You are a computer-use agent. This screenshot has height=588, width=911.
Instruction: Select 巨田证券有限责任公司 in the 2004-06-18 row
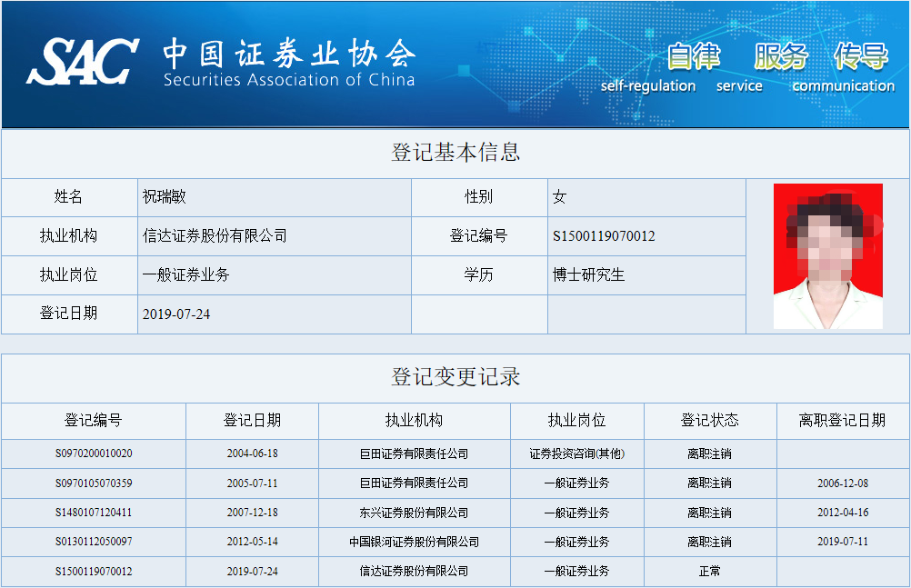click(x=415, y=453)
